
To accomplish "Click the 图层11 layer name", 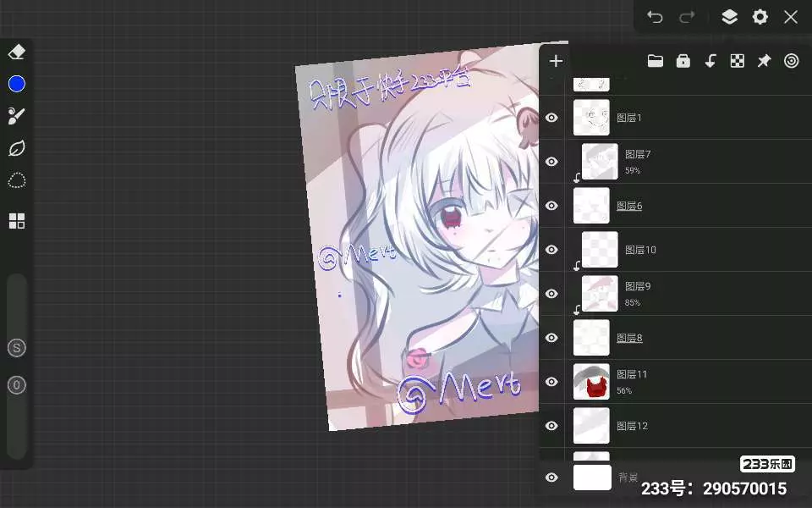I will 632,374.
